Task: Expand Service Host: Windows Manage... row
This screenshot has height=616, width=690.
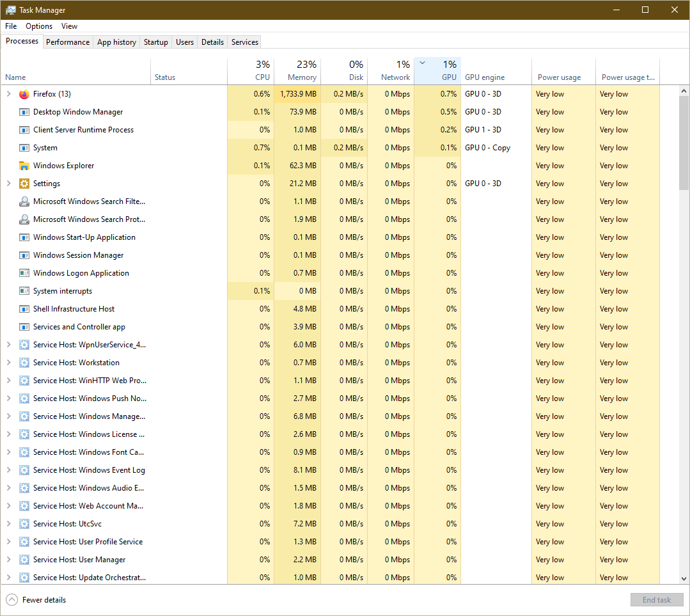Action: 8,416
